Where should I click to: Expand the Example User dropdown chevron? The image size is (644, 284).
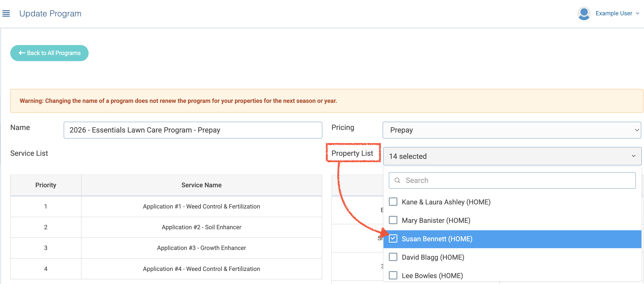coord(638,14)
